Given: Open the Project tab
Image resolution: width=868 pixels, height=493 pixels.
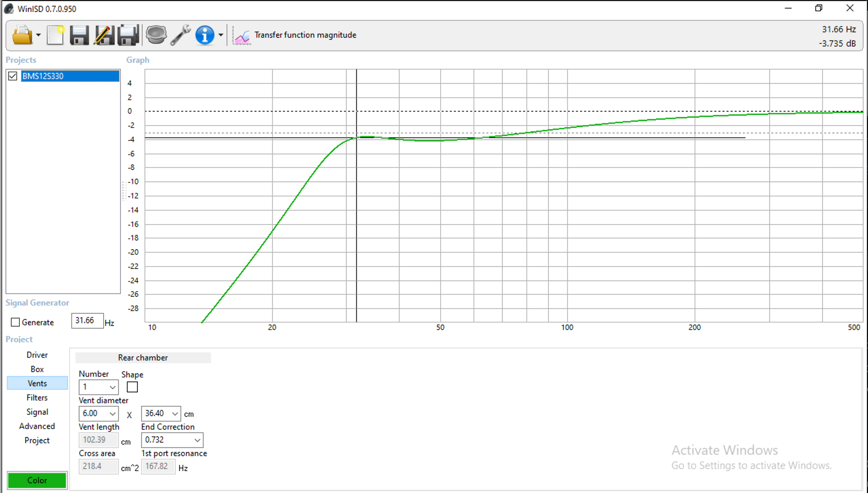Looking at the screenshot, I should point(37,441).
